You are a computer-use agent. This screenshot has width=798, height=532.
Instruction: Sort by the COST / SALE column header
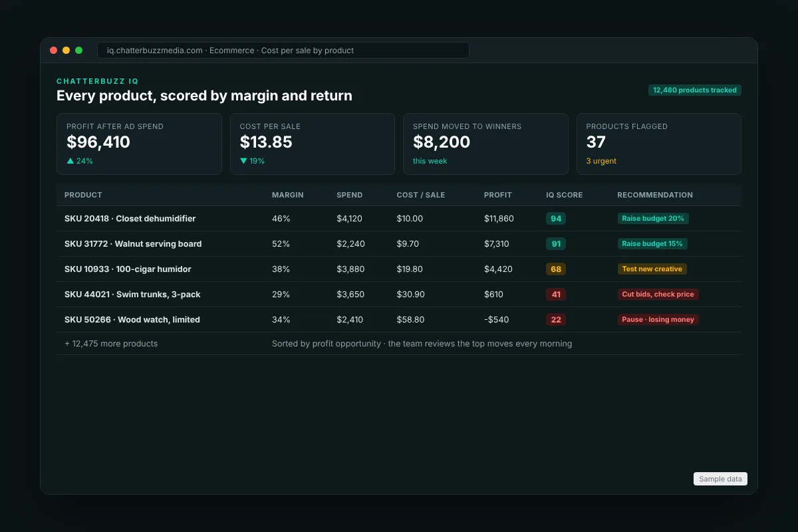pos(421,195)
